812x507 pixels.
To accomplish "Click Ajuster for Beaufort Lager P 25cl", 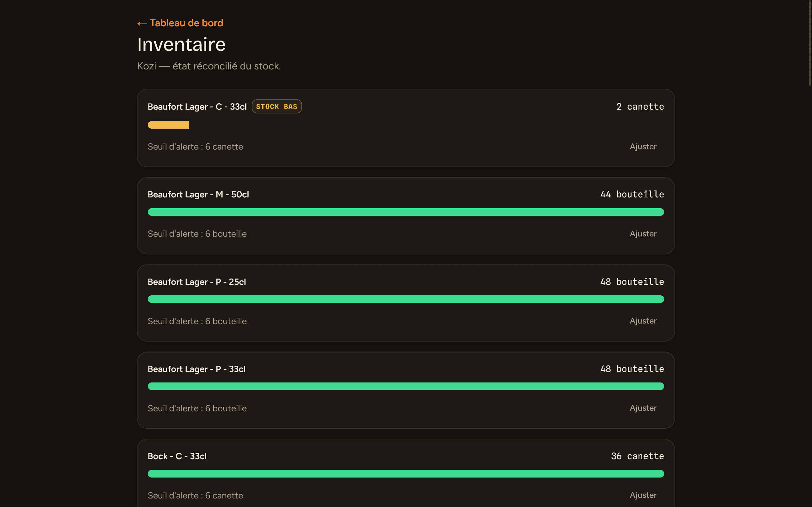I will pos(643,321).
